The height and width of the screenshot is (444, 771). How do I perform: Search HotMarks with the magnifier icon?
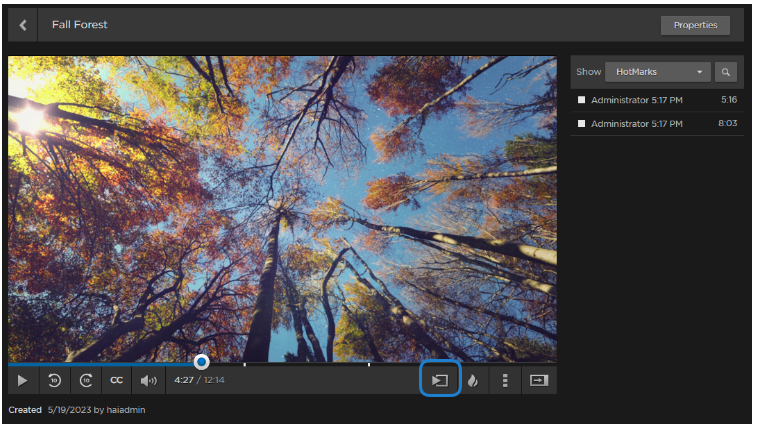point(727,72)
